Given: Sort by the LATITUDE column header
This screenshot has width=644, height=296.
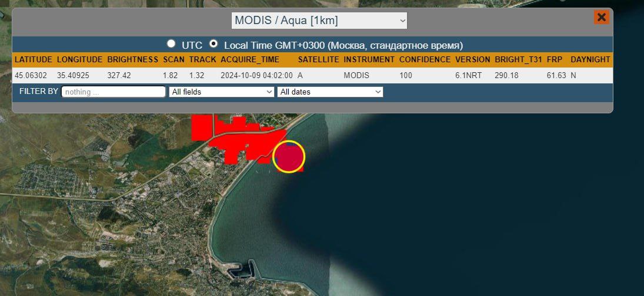Looking at the screenshot, I should coord(34,60).
